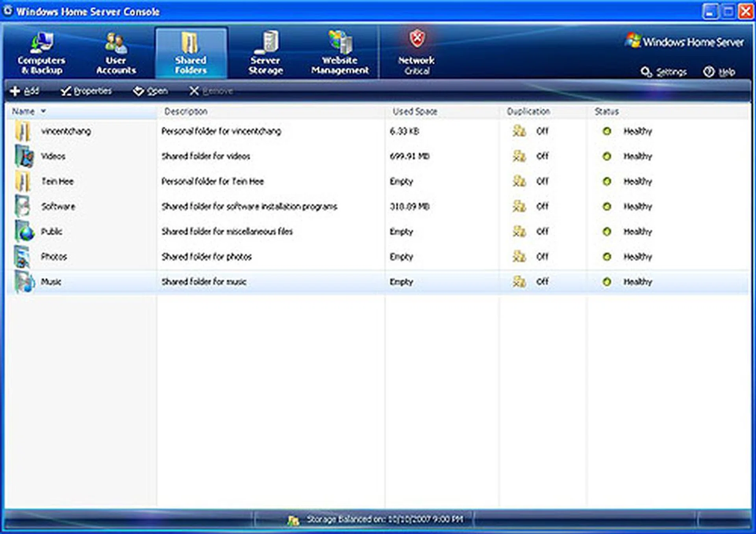Click the Music folder icon
This screenshot has height=534, width=756.
[x=23, y=281]
